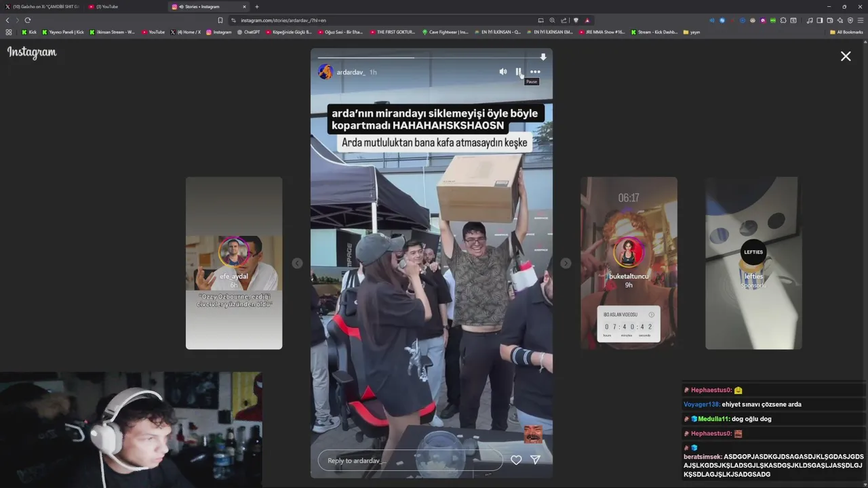Open lefties sponsored story preview

coord(753,263)
